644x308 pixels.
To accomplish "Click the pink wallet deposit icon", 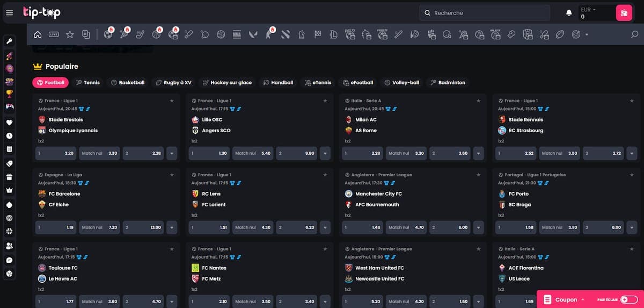I will (624, 13).
